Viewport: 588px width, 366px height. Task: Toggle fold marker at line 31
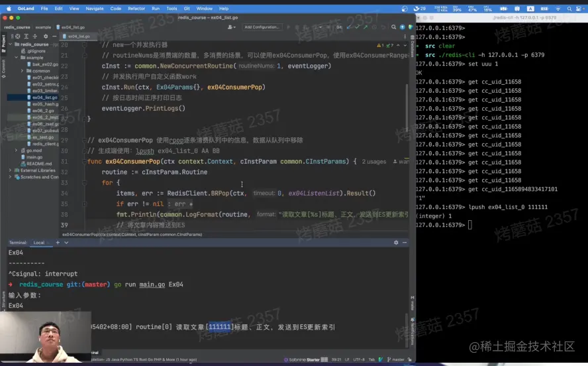pyautogui.click(x=84, y=161)
